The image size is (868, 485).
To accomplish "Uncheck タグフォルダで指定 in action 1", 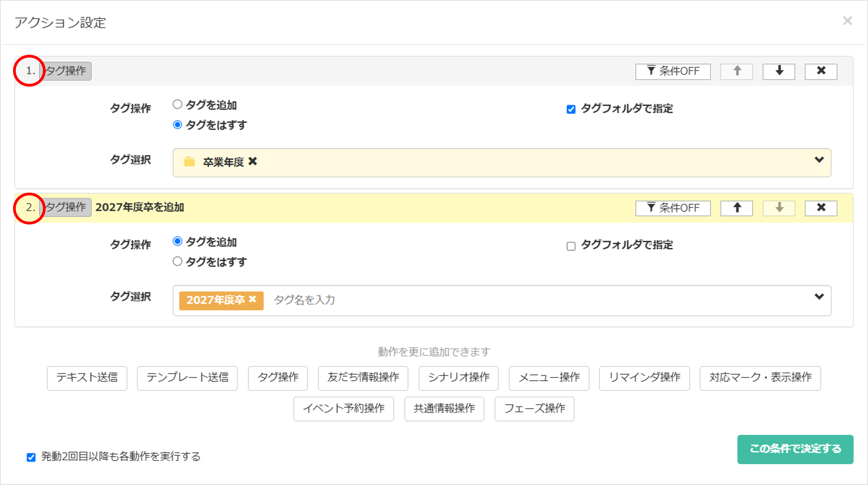I will (571, 109).
